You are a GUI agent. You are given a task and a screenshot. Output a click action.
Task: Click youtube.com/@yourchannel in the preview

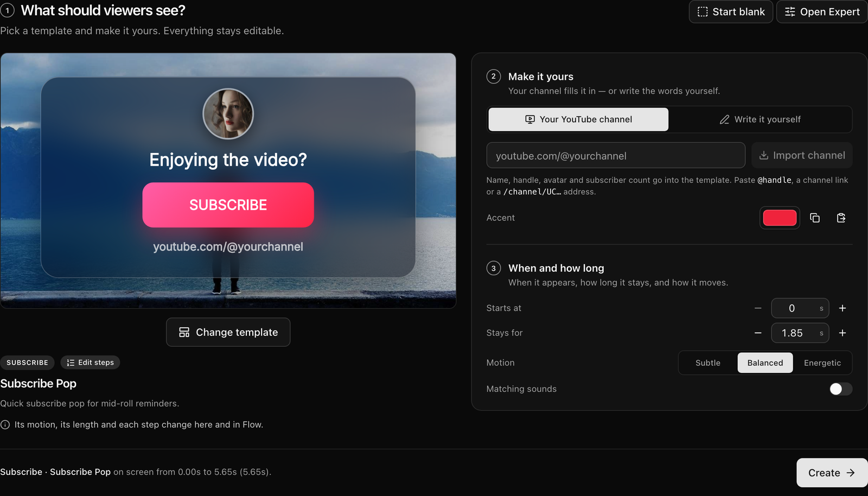[x=228, y=247]
